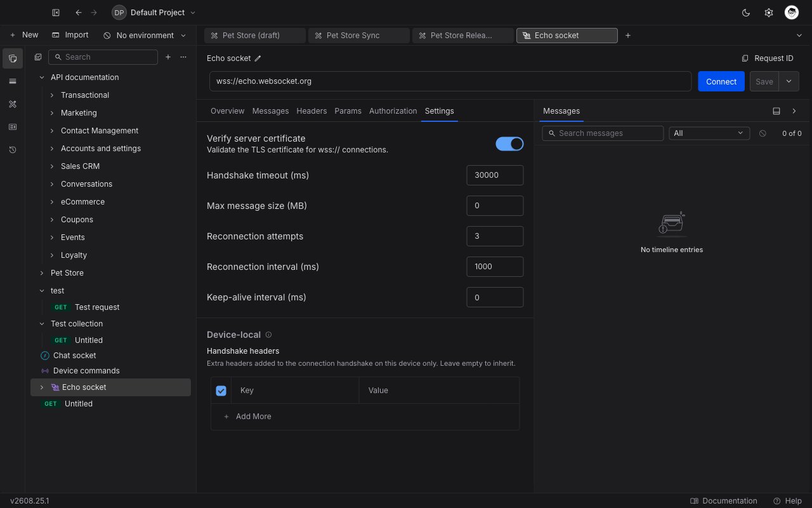Screen dimensions: 812x508
Task: Click the WebSocket URL field
Action: point(450,81)
